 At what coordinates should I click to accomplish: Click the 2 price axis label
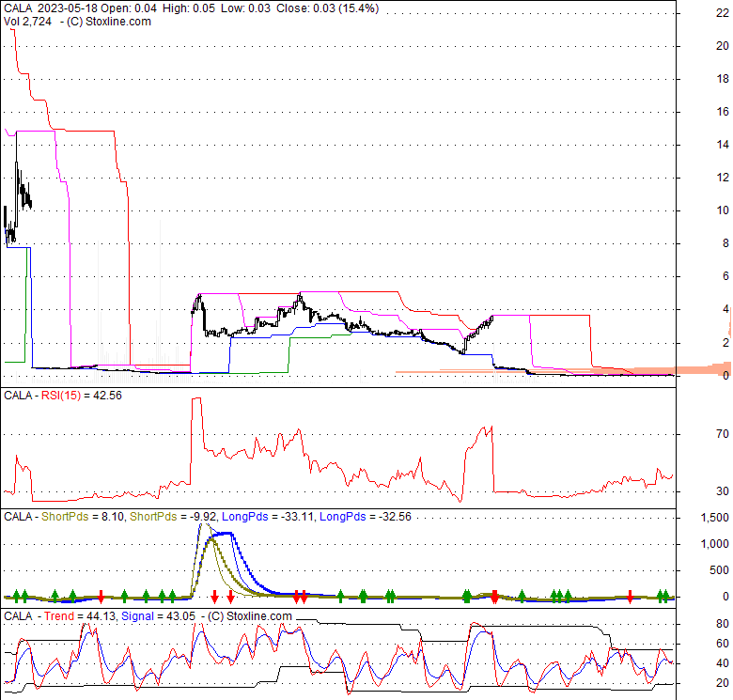[725, 343]
